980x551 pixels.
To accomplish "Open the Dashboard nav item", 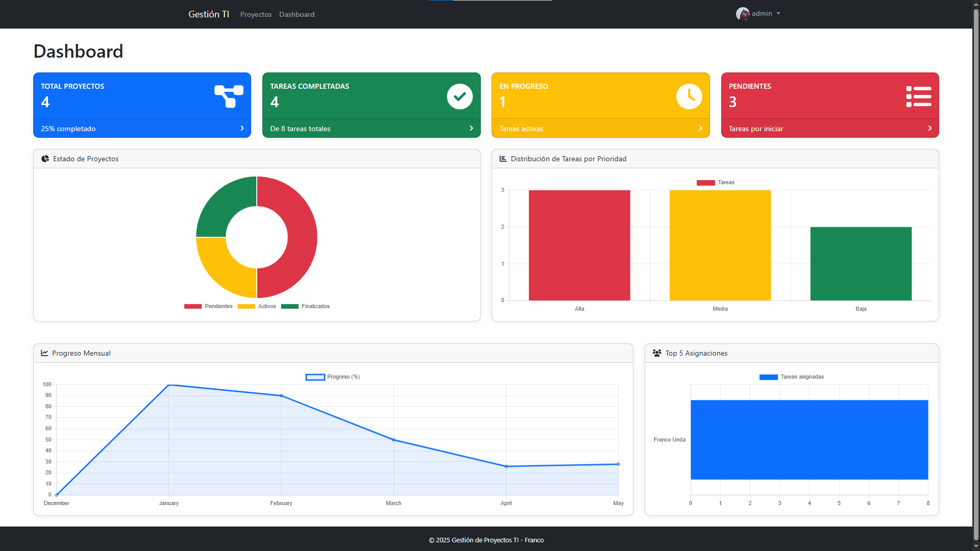I will (x=297, y=14).
